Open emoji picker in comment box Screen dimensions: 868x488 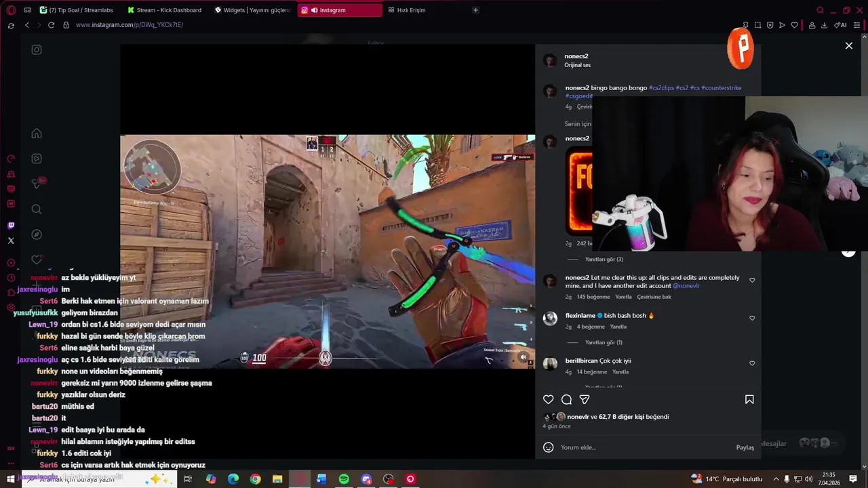point(549,447)
